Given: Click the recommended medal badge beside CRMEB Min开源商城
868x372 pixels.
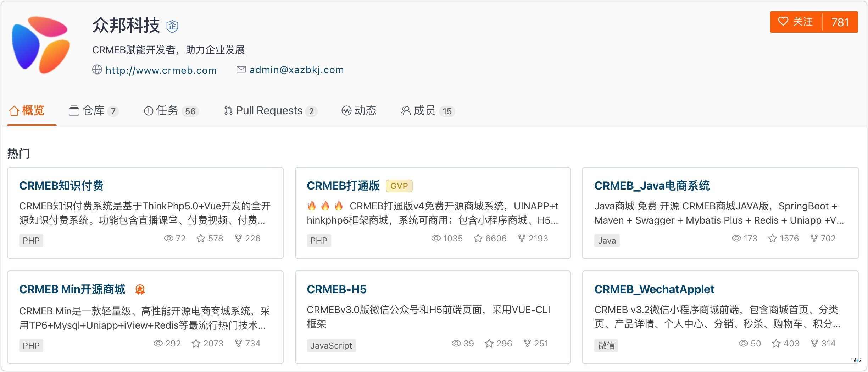Looking at the screenshot, I should (140, 290).
